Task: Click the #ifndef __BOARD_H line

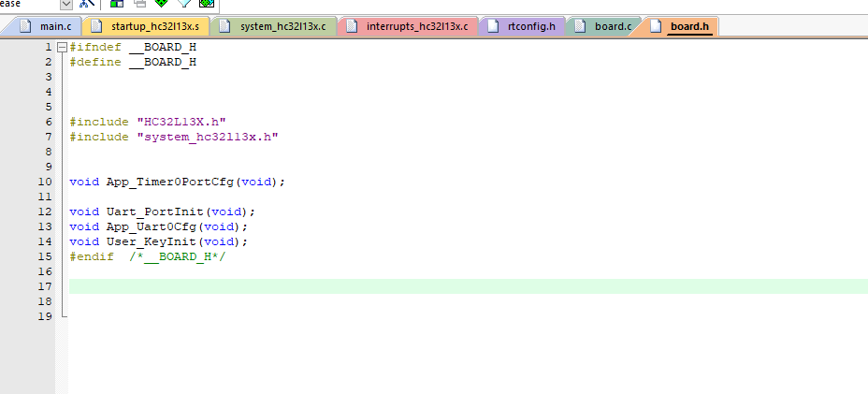Action: [x=133, y=47]
